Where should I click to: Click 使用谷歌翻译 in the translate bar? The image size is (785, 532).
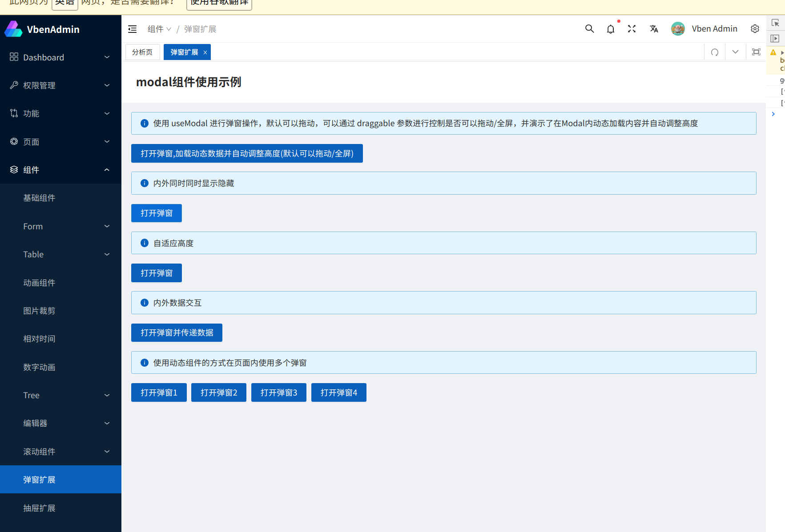(x=219, y=2)
